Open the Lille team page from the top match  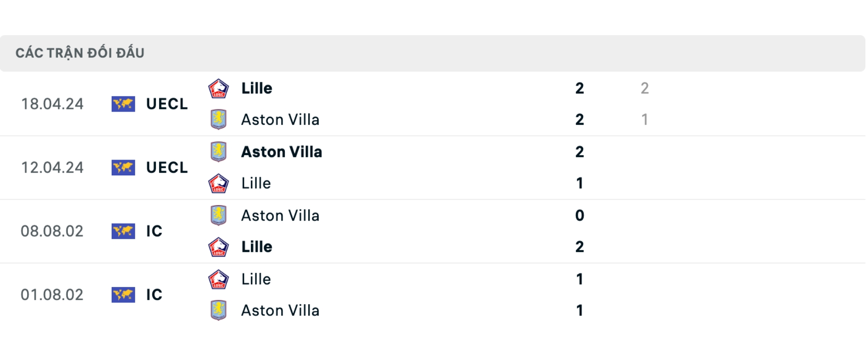click(256, 88)
